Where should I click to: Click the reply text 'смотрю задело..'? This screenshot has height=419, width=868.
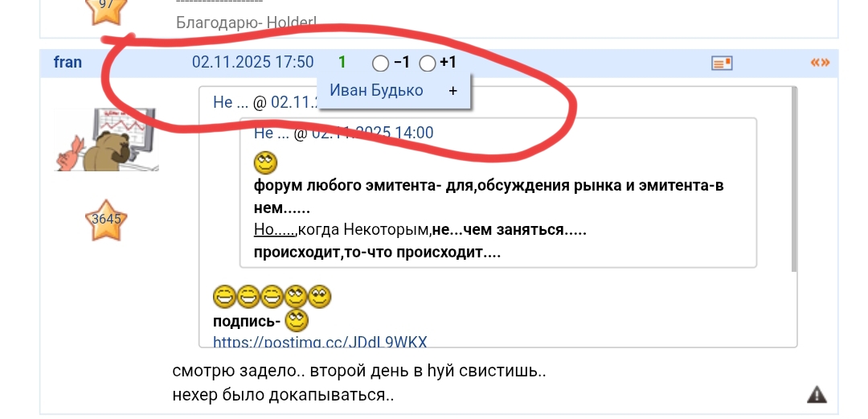pyautogui.click(x=239, y=372)
